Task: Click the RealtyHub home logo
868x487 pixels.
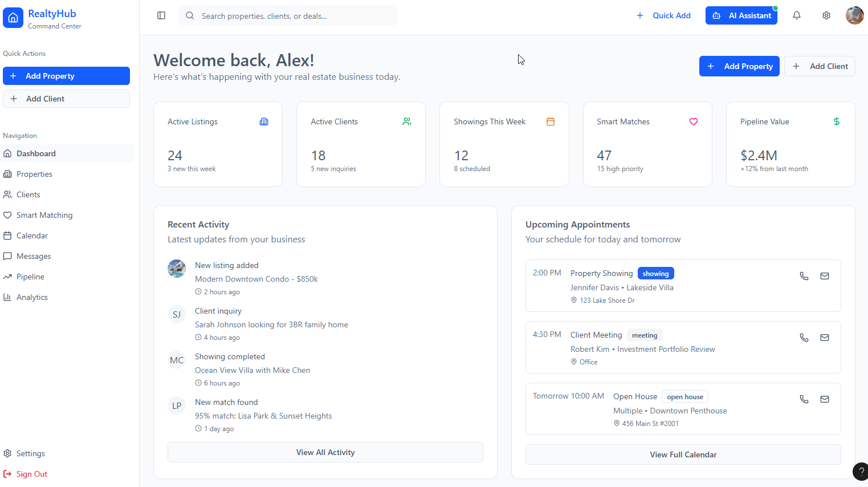Action: [13, 18]
